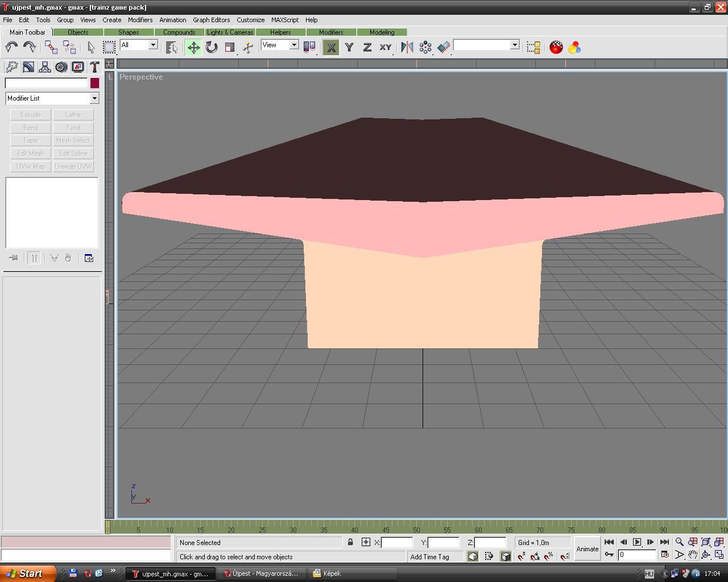This screenshot has height=582, width=728.
Task: Open the Track View icon
Action: click(533, 48)
